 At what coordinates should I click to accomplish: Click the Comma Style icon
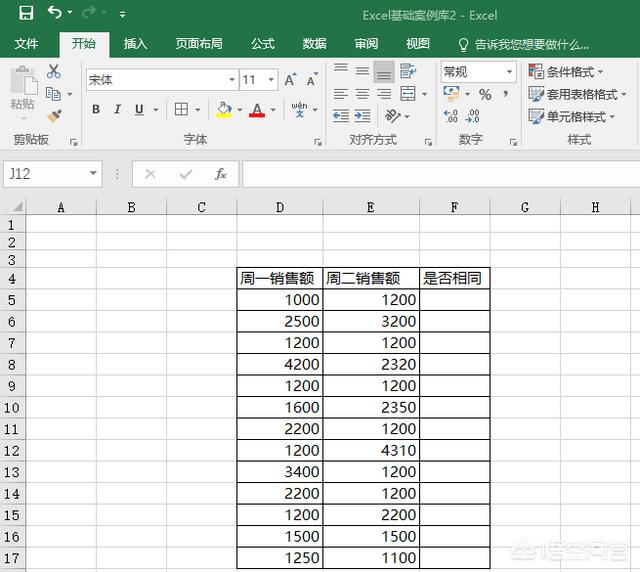pos(506,94)
